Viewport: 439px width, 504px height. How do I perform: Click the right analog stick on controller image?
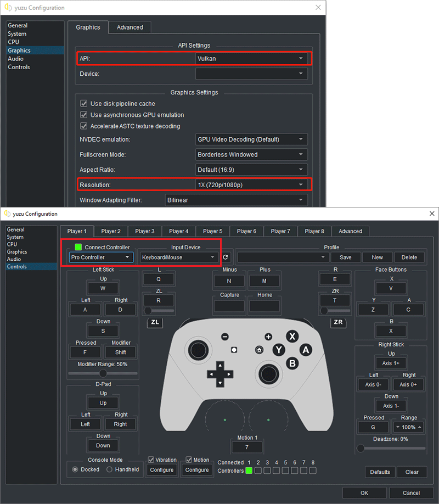click(268, 374)
